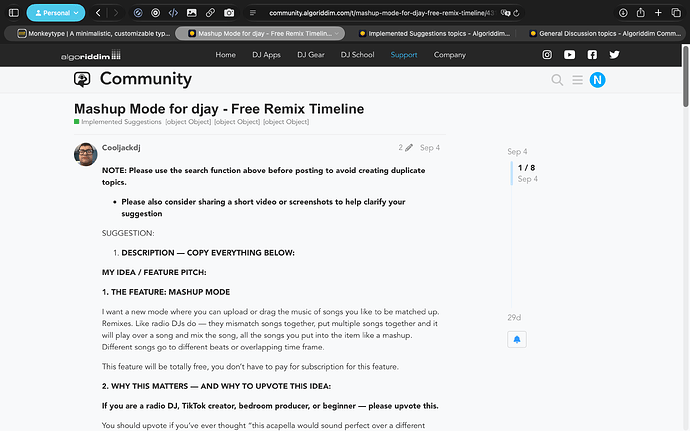Click the third [object Object] tag

click(x=286, y=122)
